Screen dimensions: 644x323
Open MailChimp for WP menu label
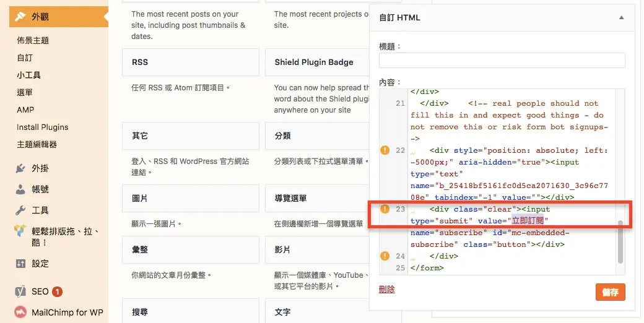pyautogui.click(x=67, y=312)
